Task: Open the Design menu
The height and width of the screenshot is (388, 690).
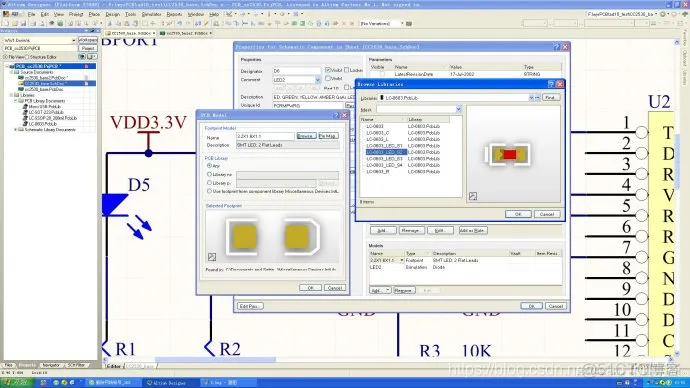Action: 113,15
